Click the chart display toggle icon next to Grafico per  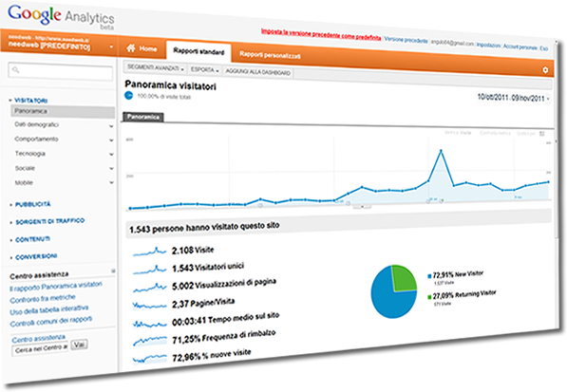pyautogui.click(x=542, y=134)
